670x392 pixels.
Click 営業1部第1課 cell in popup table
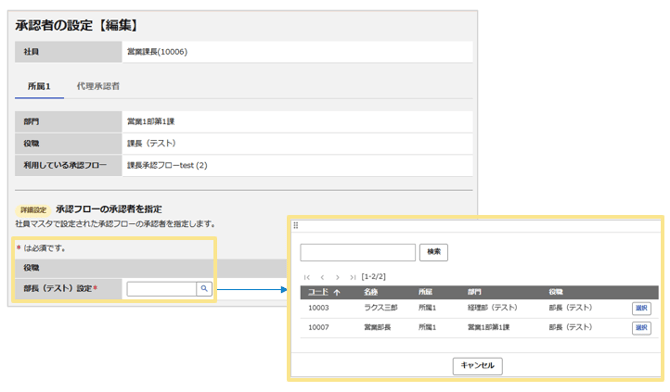click(x=488, y=327)
